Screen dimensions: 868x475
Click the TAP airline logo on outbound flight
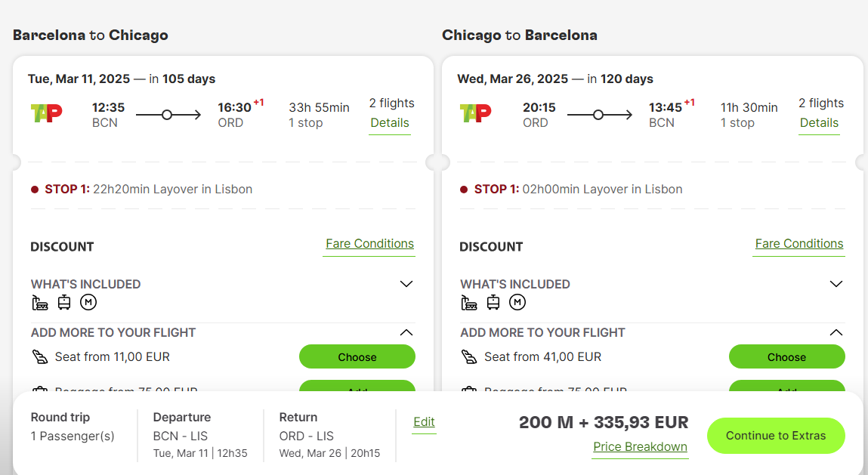[47, 113]
